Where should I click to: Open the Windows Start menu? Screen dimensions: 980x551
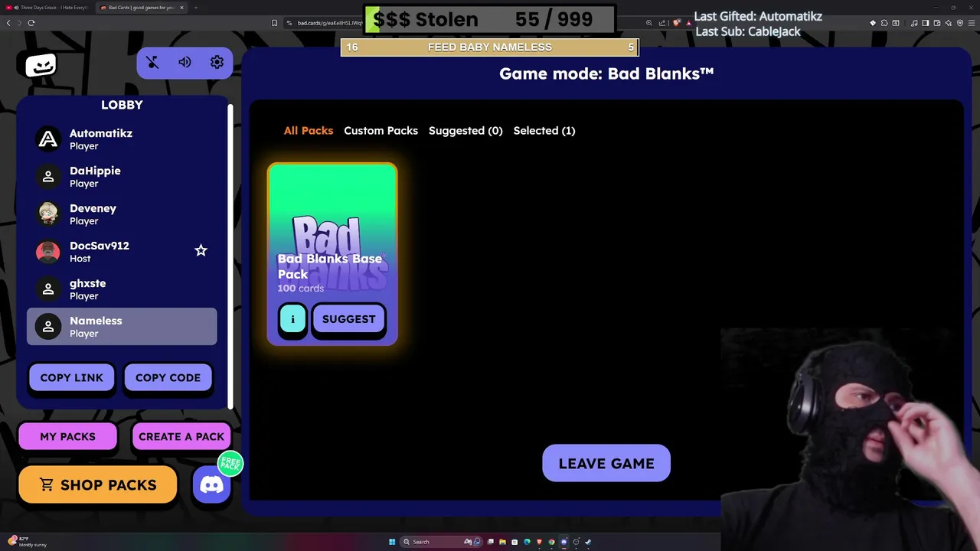point(392,542)
